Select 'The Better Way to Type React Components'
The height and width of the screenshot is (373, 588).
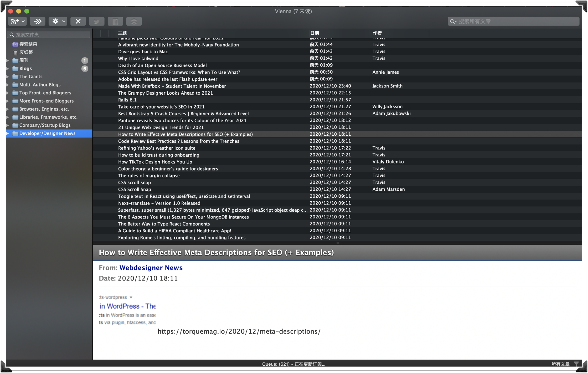[164, 224]
